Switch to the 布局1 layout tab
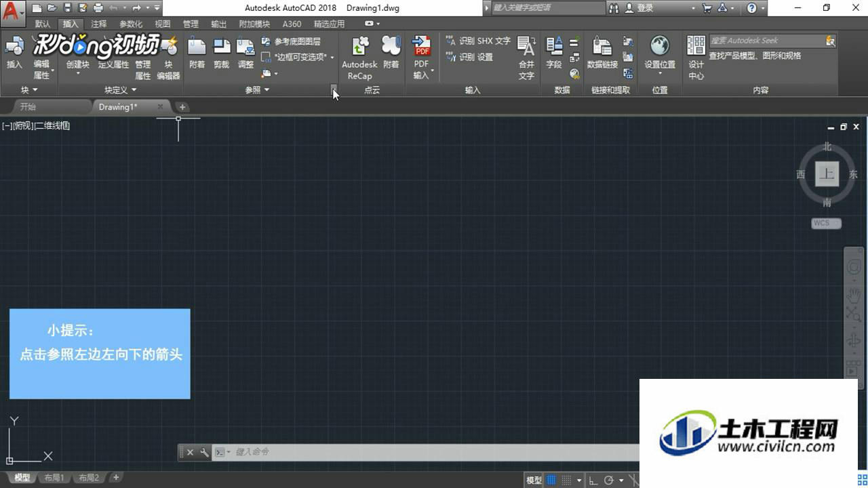Viewport: 868px width, 488px height. (x=54, y=478)
